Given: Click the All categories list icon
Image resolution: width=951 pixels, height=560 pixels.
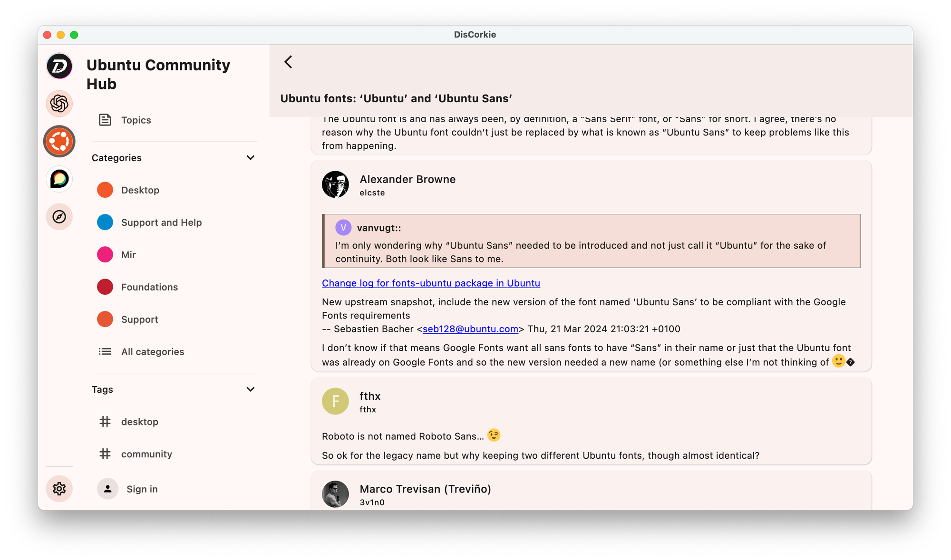Looking at the screenshot, I should pyautogui.click(x=105, y=351).
